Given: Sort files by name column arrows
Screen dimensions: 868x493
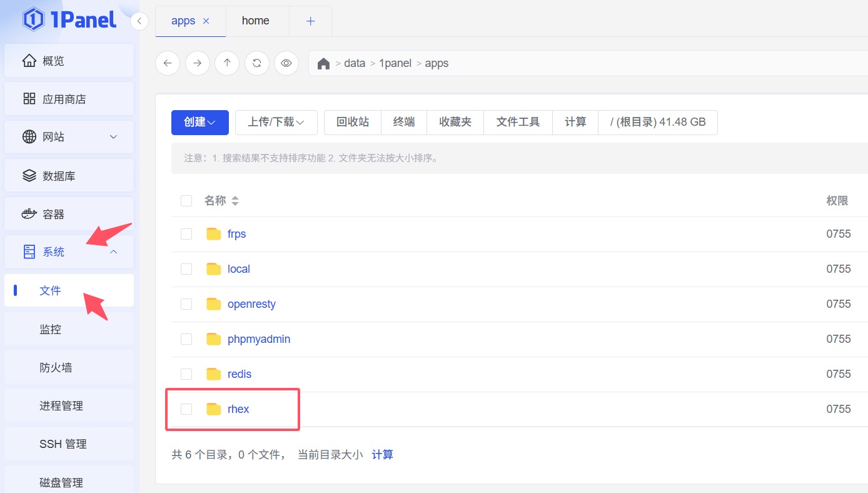Looking at the screenshot, I should 235,201.
